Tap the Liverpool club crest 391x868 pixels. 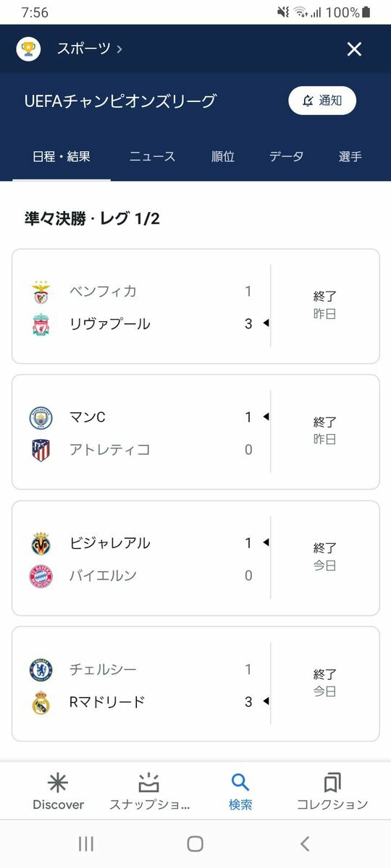point(41,324)
